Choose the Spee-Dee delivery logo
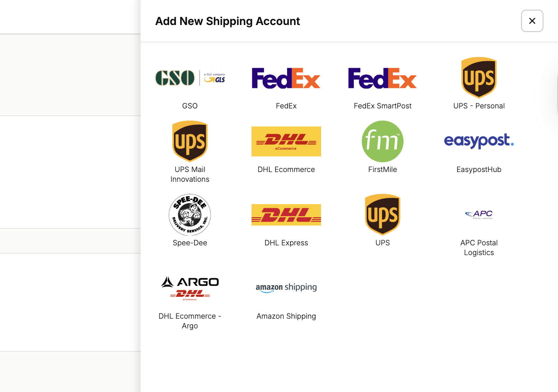 190,215
